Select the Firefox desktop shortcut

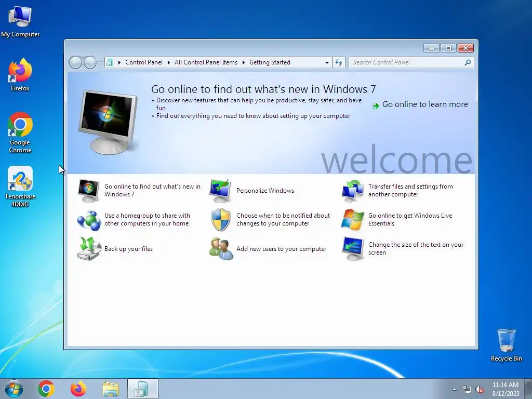(20, 75)
